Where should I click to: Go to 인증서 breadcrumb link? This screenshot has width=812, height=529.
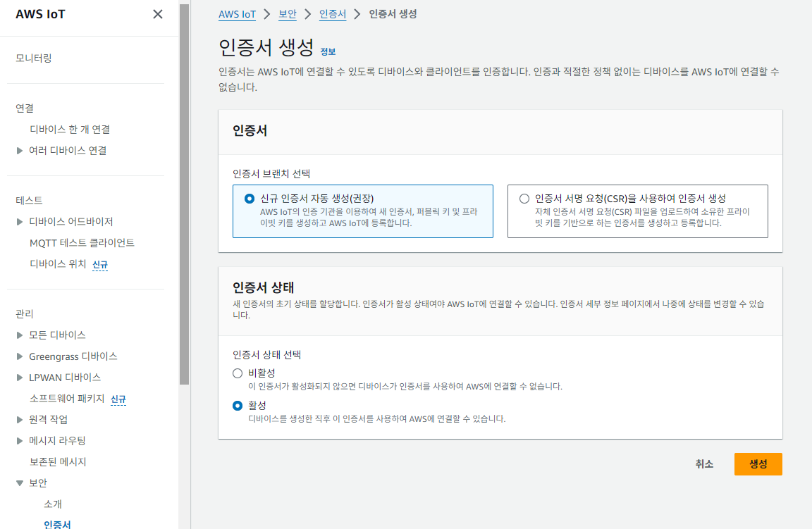[x=333, y=14]
